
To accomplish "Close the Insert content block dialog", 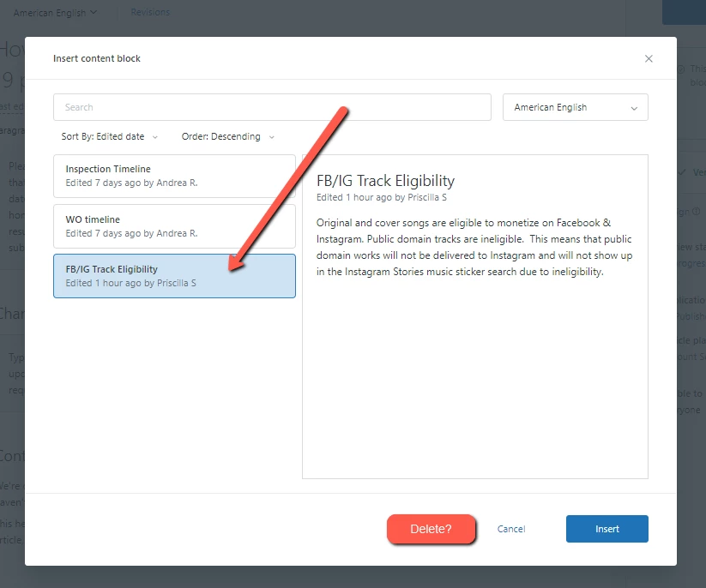I will (x=649, y=58).
